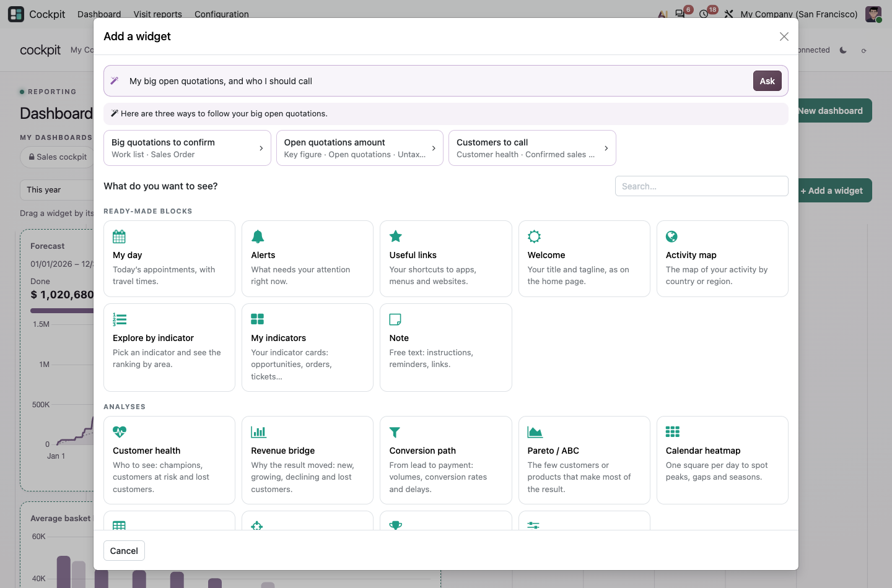
Task: Select the Pareto / ABC analysis card title
Action: tap(553, 451)
